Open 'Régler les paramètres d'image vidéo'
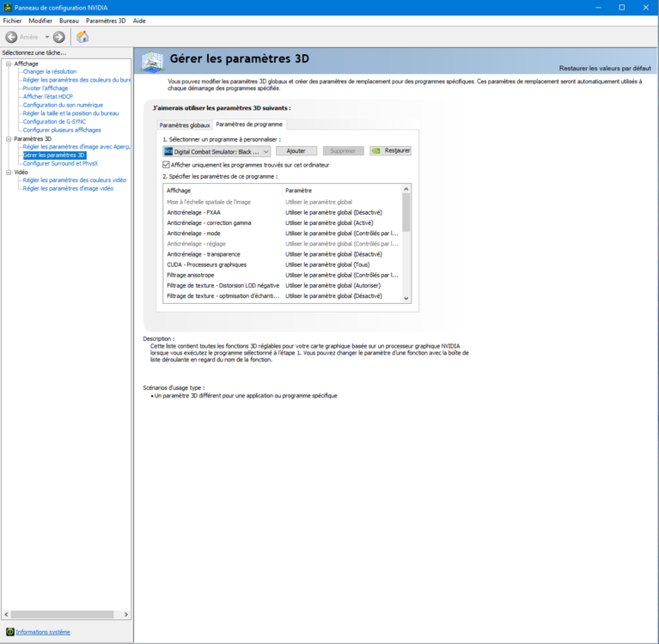659x644 pixels. tap(68, 188)
